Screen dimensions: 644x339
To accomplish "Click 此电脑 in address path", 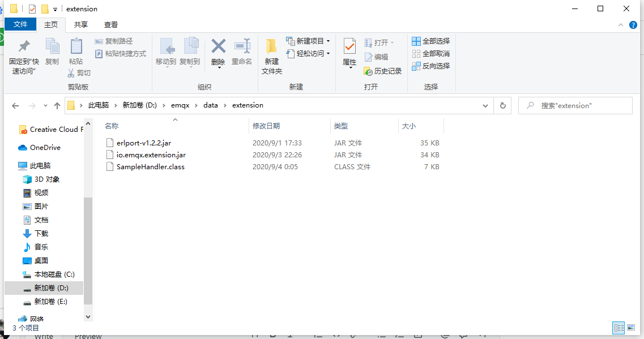I will tap(99, 105).
